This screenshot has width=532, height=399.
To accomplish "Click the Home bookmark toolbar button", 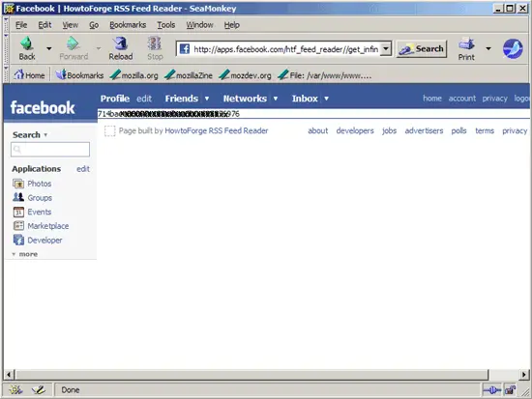I will coord(29,75).
